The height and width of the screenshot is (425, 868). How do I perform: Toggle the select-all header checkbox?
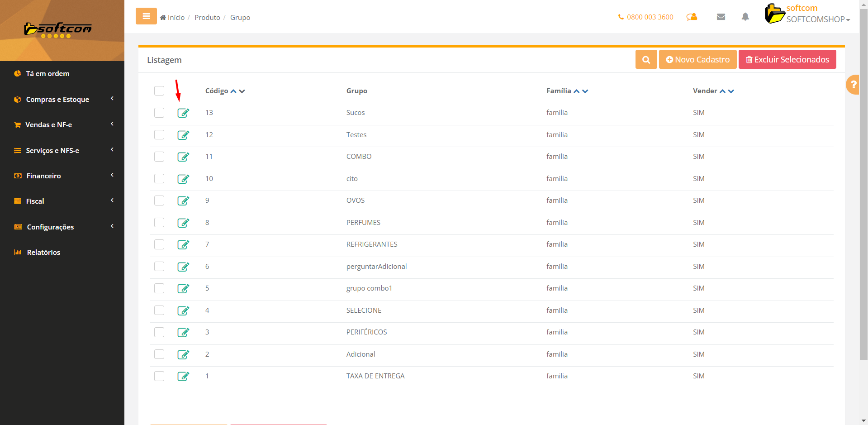pyautogui.click(x=159, y=91)
